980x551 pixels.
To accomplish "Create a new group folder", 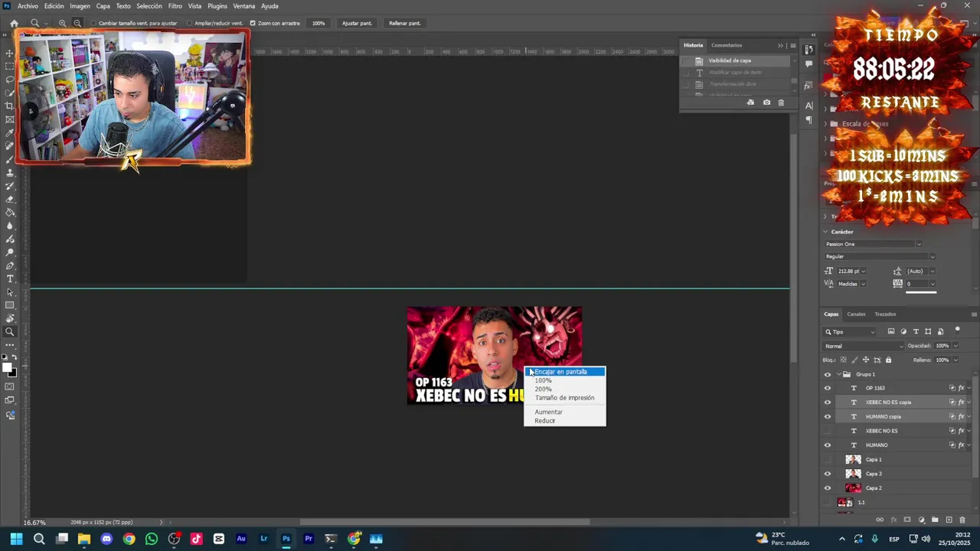I will coord(935,520).
